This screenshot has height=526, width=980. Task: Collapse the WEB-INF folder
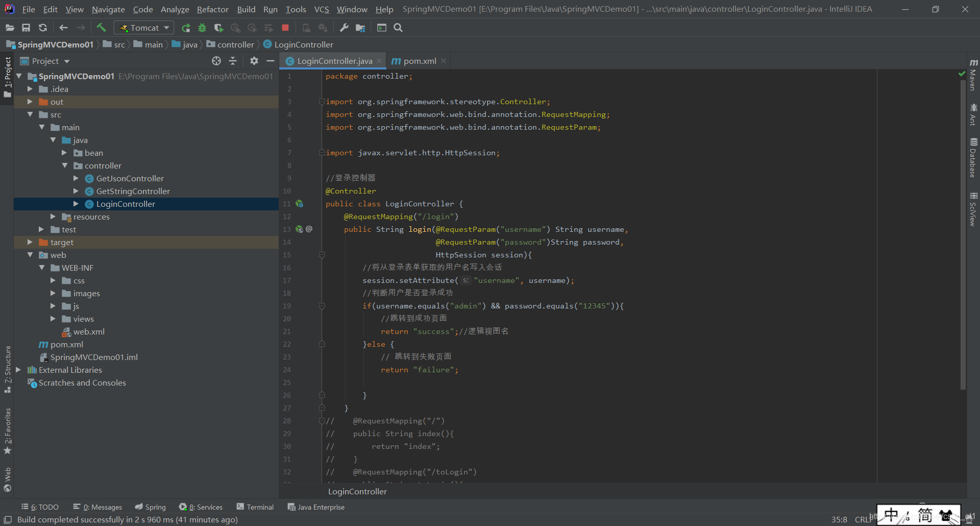coord(42,268)
